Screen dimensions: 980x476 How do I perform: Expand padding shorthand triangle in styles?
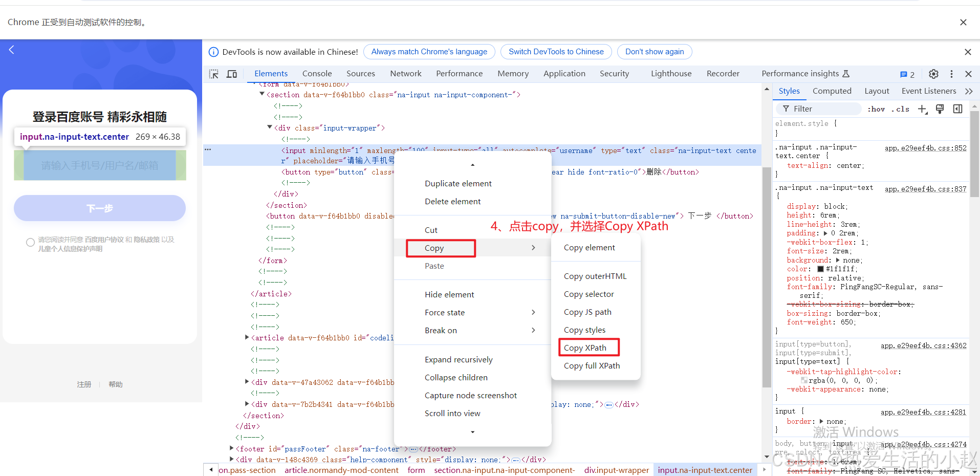pos(825,233)
